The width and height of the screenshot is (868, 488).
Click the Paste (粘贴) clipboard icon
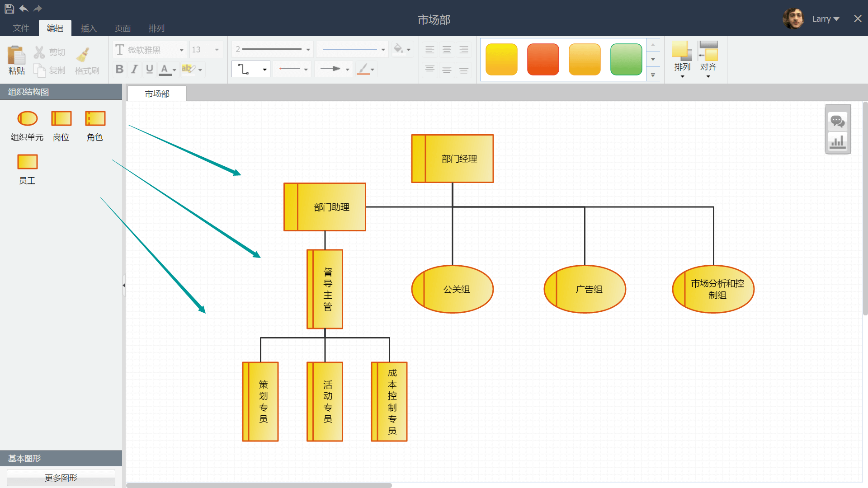point(16,55)
